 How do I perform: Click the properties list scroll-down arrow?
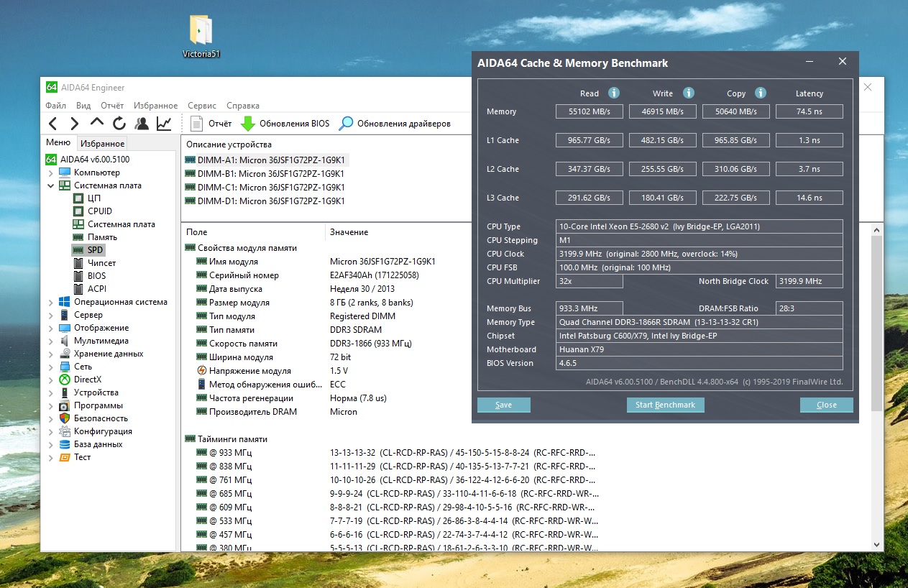(878, 545)
